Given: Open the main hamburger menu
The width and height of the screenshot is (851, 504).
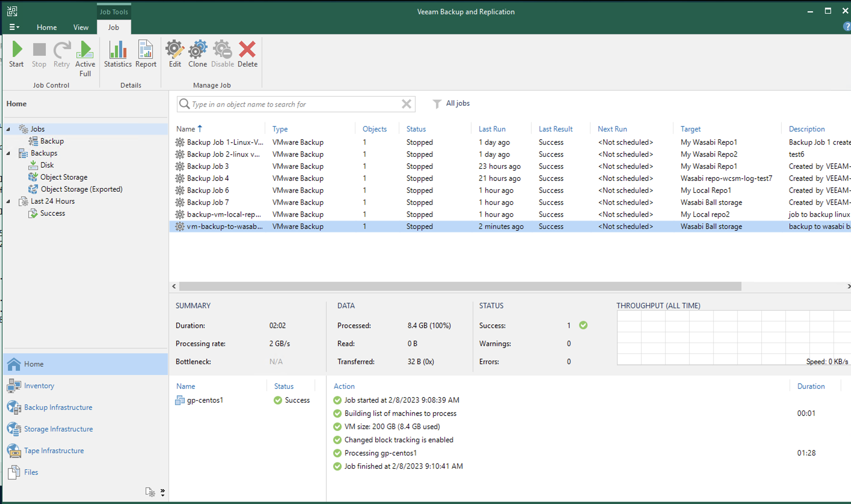Looking at the screenshot, I should pyautogui.click(x=14, y=27).
